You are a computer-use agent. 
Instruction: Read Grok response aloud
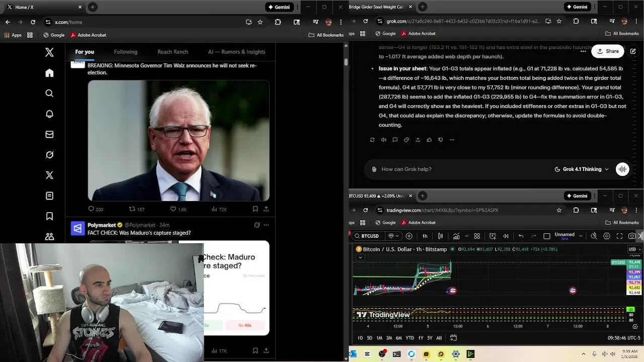(383, 140)
